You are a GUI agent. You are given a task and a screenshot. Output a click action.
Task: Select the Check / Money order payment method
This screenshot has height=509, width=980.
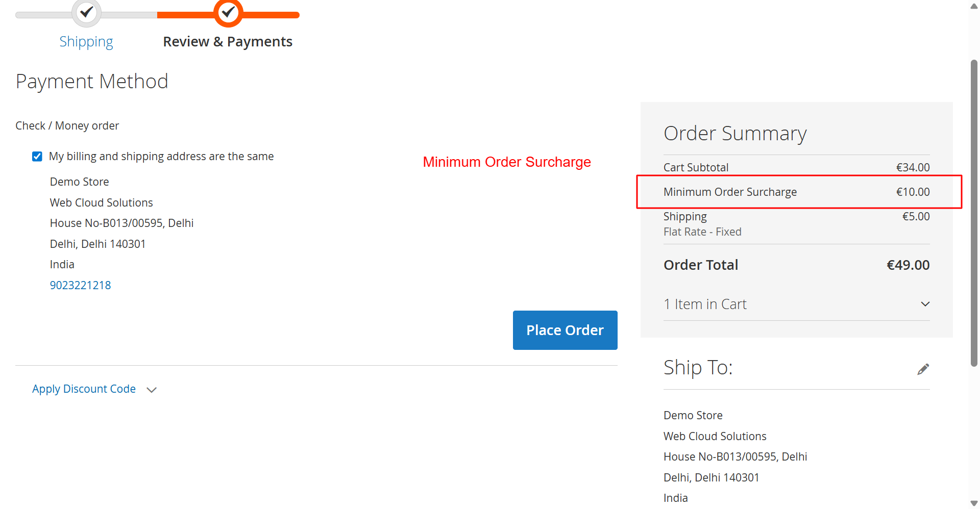67,126
